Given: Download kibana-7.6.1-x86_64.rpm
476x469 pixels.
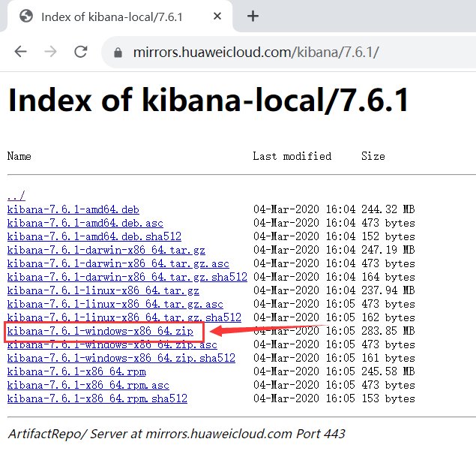Looking at the screenshot, I should [76, 371].
